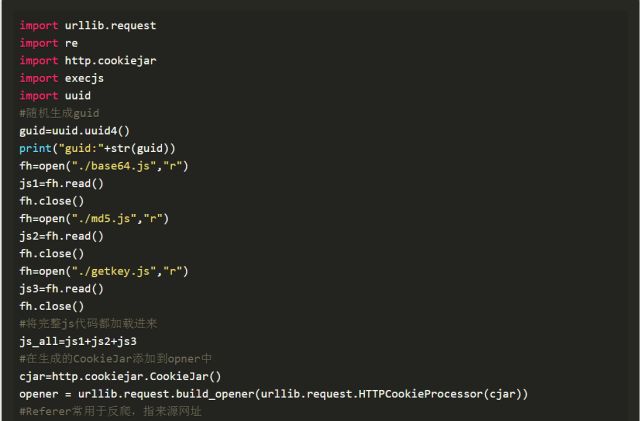Image resolution: width=640 pixels, height=421 pixels.
Task: Click the comment ending in 'guid' below the imports
Action: (x=59, y=113)
